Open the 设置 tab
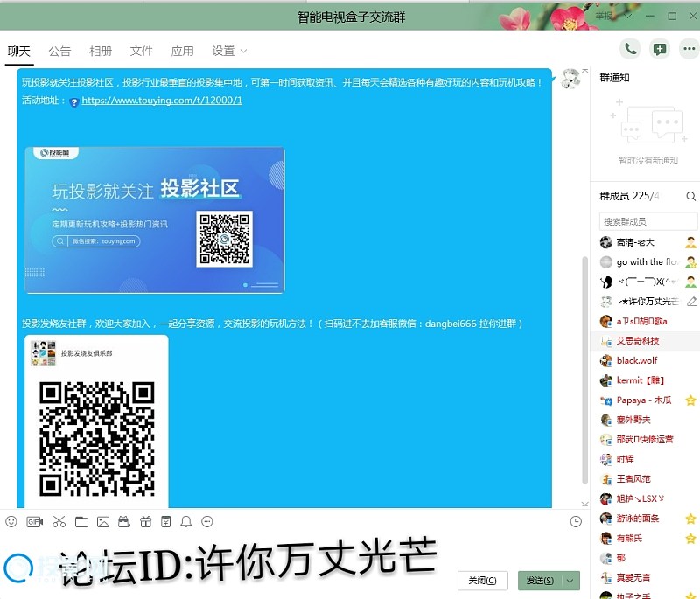This screenshot has width=700, height=599. (x=224, y=51)
